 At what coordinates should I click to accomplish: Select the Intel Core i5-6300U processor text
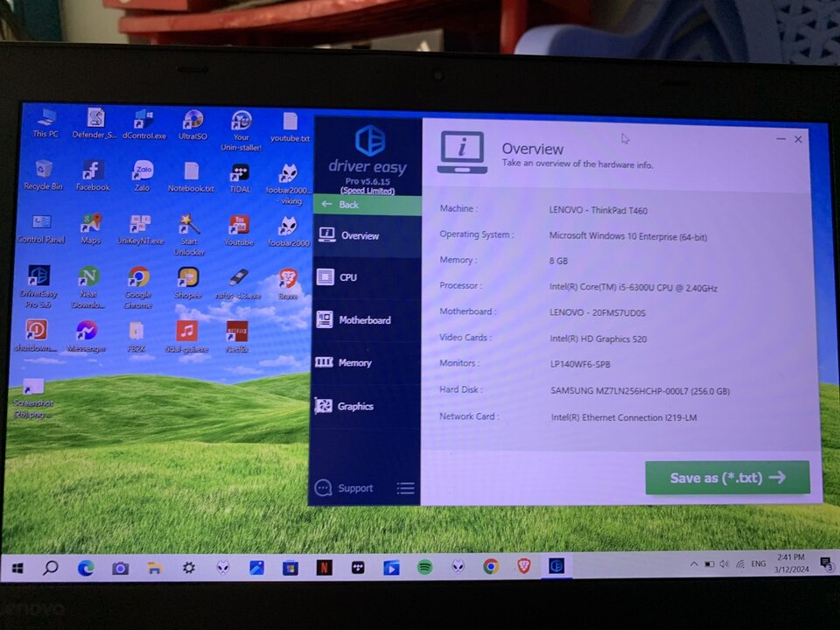(633, 288)
